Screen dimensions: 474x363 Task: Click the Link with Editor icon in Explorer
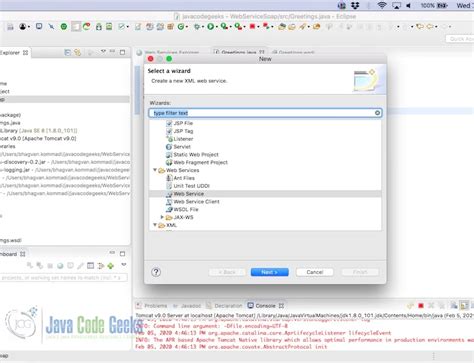(78, 52)
